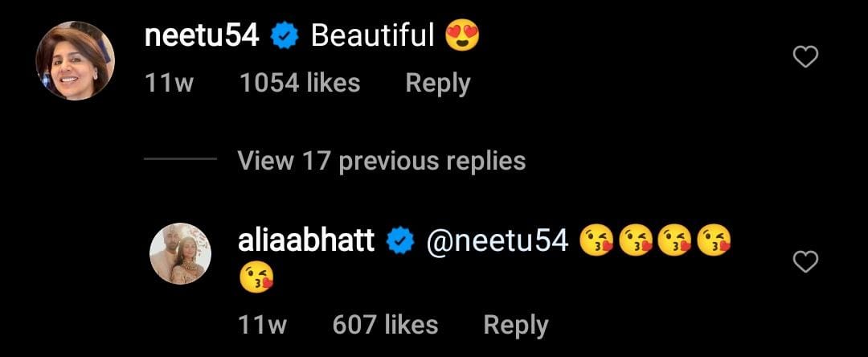Reply to neetu54's Beautiful comment
This screenshot has height=357, width=868.
(x=437, y=83)
